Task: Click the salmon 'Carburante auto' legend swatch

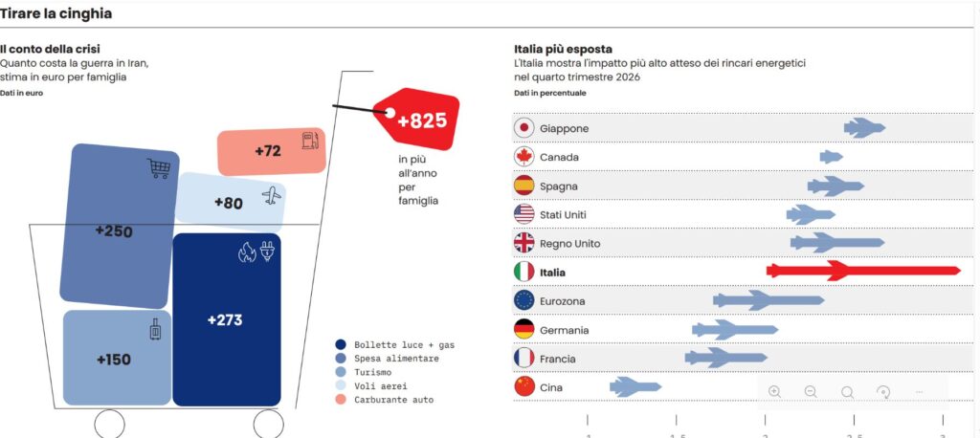Action: pyautogui.click(x=341, y=398)
